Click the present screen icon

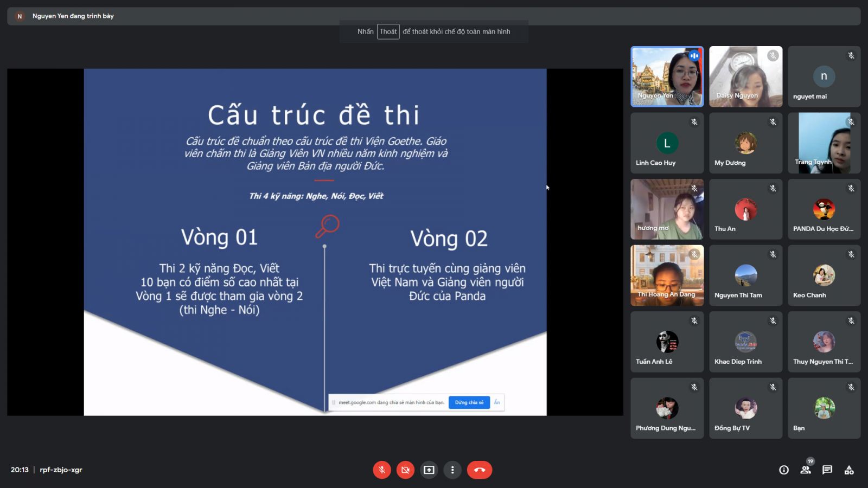tap(429, 470)
